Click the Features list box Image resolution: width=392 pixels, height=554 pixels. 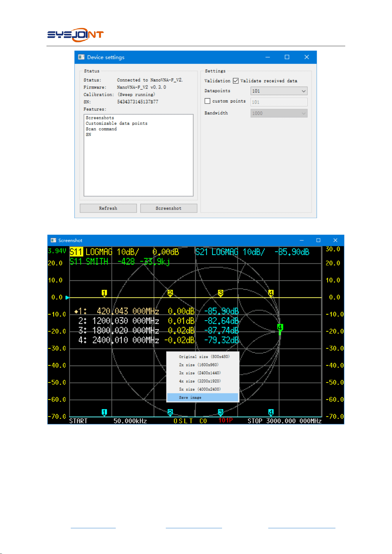tap(139, 155)
